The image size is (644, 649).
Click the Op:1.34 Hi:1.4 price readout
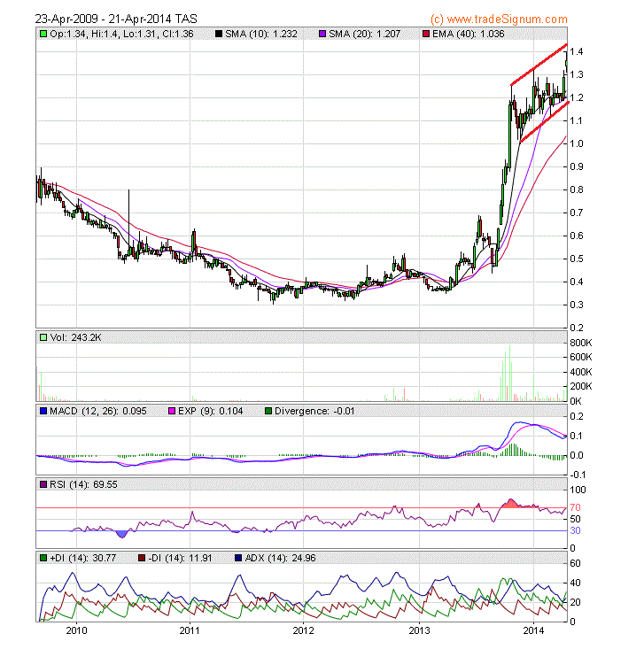coord(121,34)
